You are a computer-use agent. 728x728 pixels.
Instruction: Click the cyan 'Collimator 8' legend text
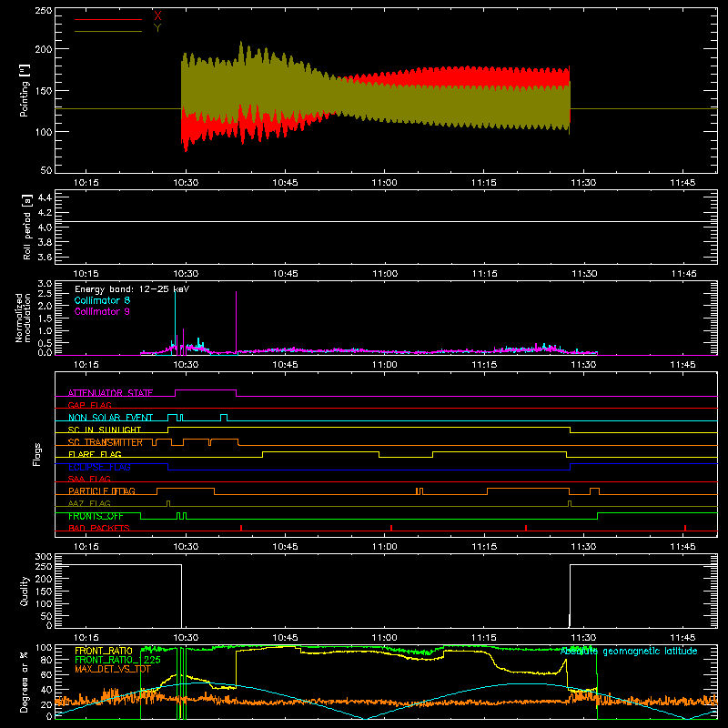pos(102,300)
